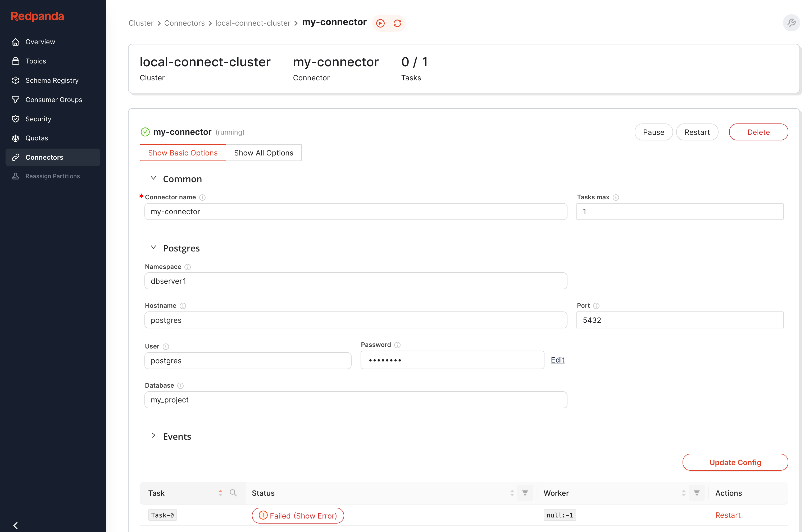
Task: Collapse the Postgres section
Action: (x=153, y=248)
